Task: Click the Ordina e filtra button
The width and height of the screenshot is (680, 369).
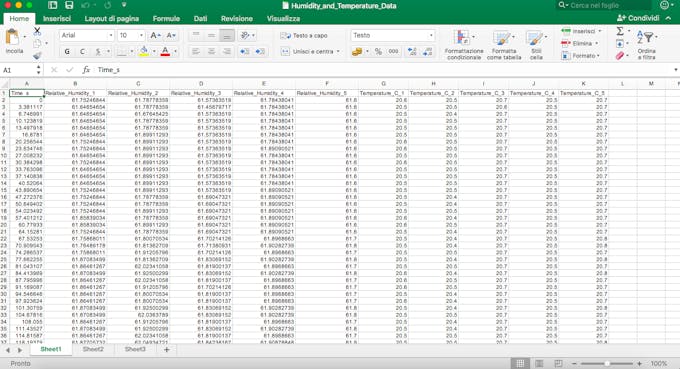Action: (x=646, y=45)
